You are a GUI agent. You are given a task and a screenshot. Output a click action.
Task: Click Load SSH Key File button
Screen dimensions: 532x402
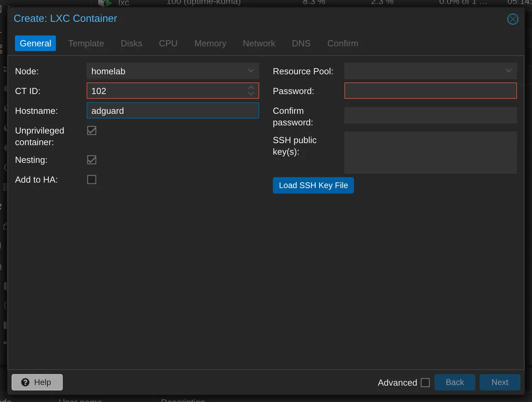coord(313,185)
